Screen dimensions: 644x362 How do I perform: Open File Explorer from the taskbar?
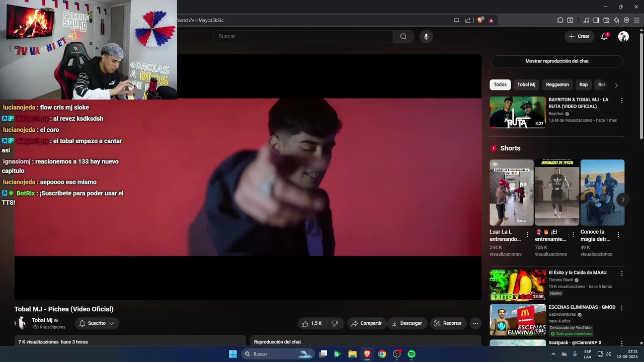coord(352,354)
